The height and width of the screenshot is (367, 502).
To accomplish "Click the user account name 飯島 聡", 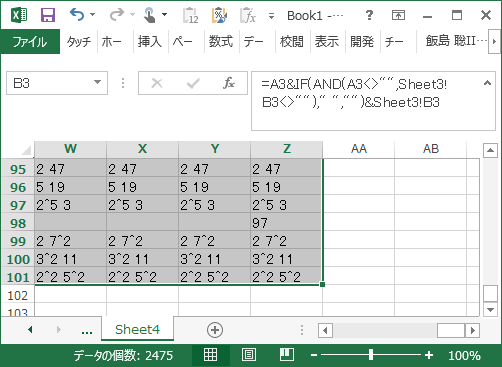I will pos(456,41).
